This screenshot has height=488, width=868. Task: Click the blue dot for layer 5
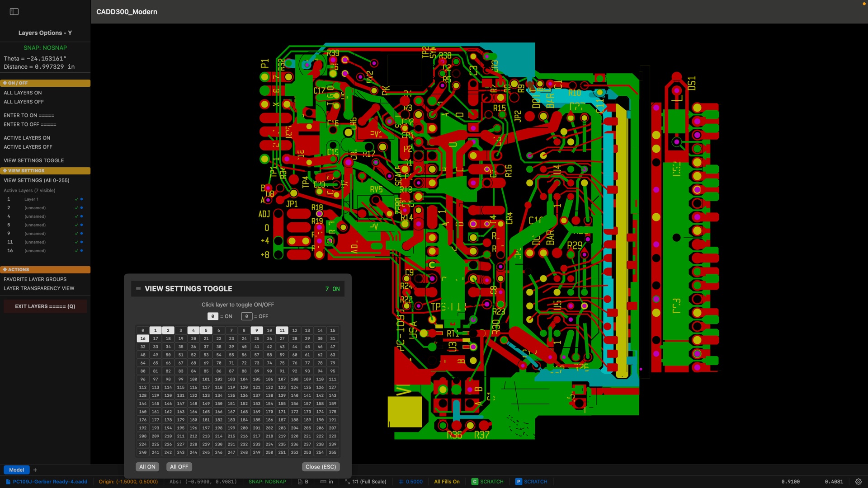click(81, 225)
